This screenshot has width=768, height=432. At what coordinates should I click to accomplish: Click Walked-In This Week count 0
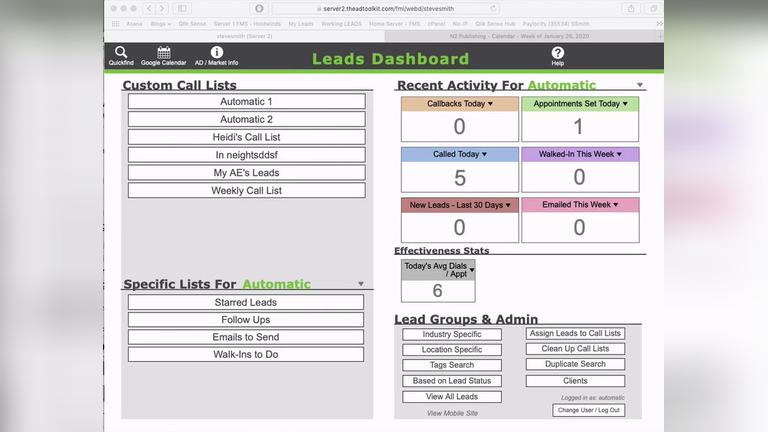coord(579,177)
